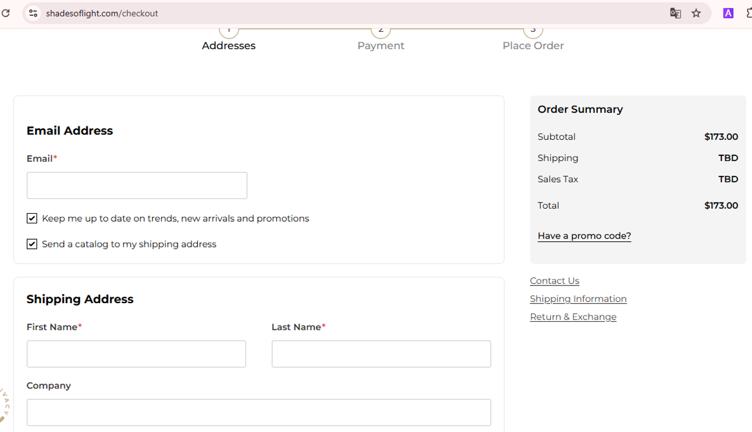The width and height of the screenshot is (752, 432).
Task: Expand the 'Have a promo code?' section
Action: [x=584, y=236]
